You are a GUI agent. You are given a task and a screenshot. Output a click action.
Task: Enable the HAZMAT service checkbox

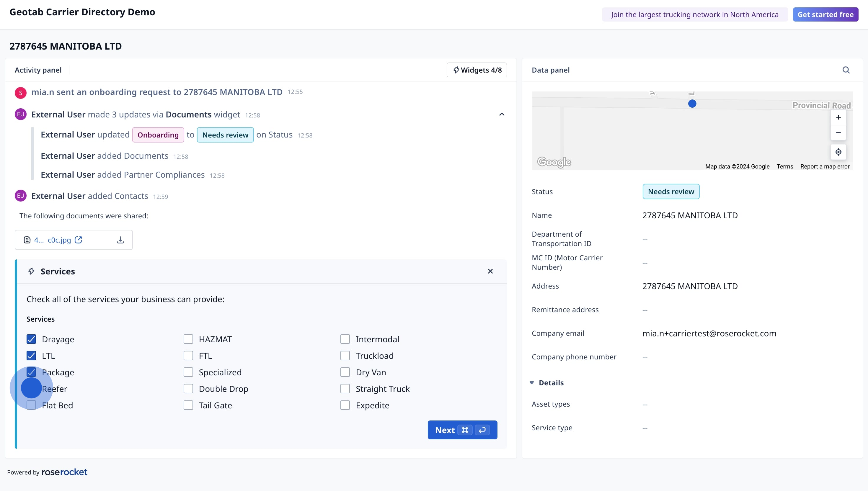(188, 339)
